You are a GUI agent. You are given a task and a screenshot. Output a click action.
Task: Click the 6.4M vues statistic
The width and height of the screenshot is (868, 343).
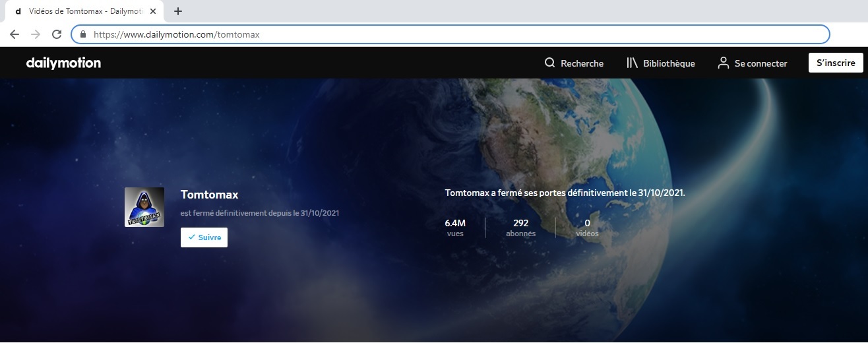pyautogui.click(x=455, y=228)
